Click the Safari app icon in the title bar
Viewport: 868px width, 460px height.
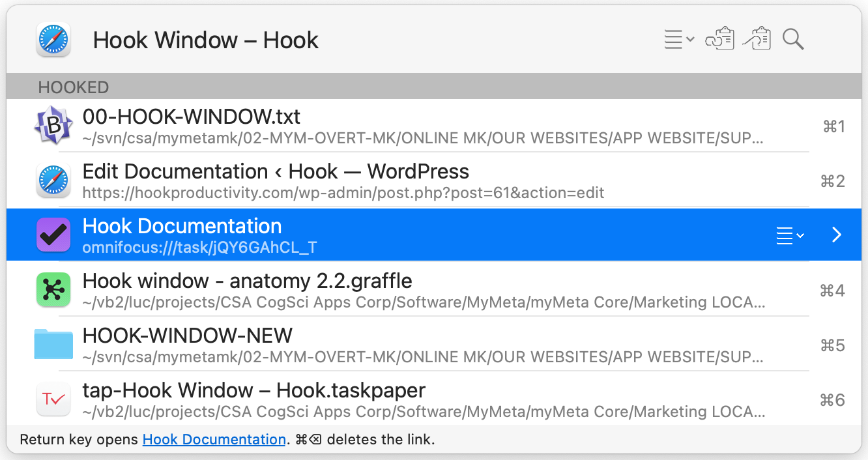click(53, 39)
